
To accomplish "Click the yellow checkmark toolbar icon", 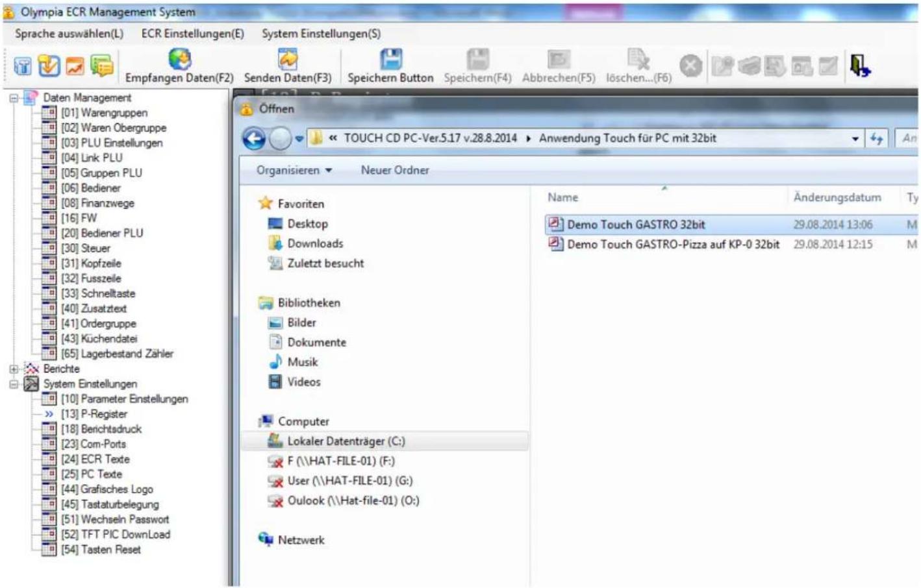I will [49, 66].
